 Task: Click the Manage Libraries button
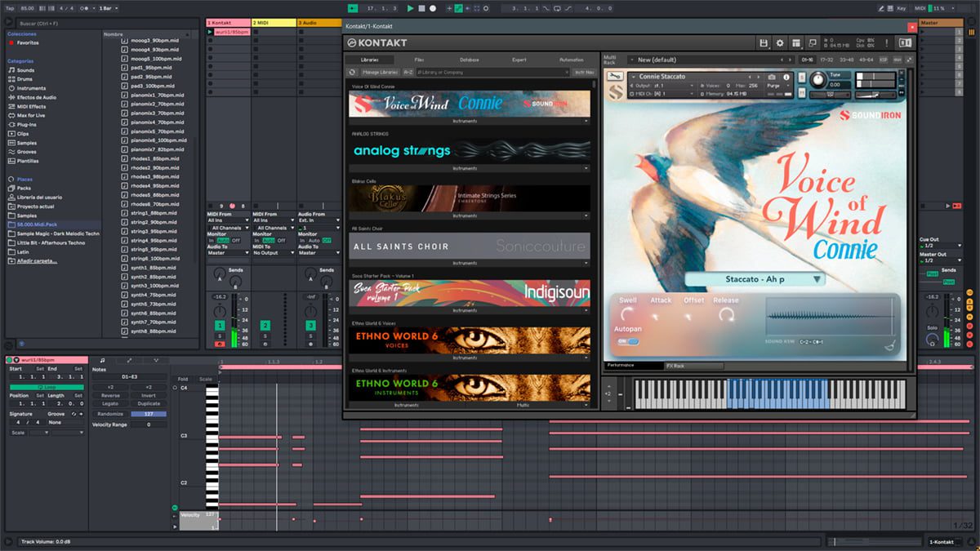(379, 72)
